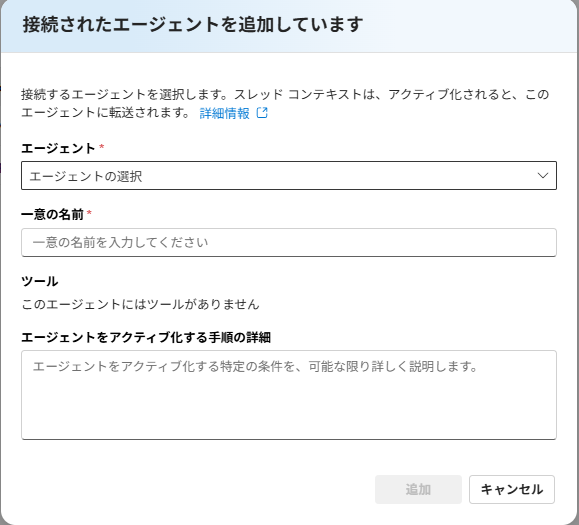Click the blue gradient dialog header bar
The height and width of the screenshot is (525, 579).
tap(290, 26)
